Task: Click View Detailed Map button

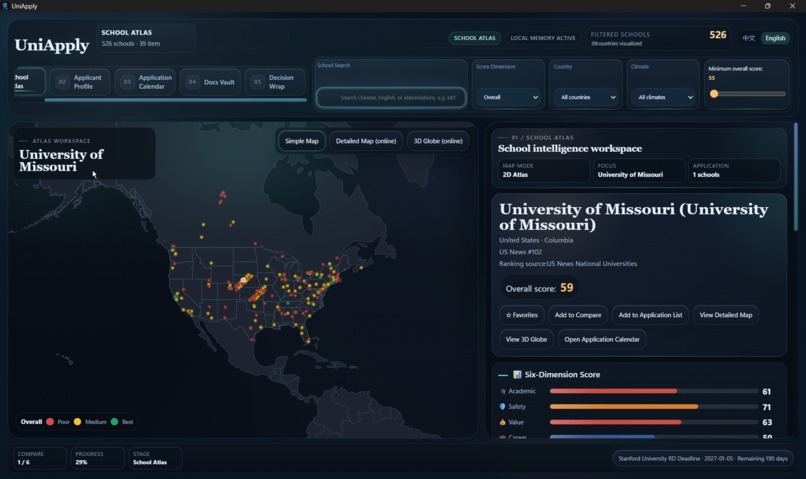Action: [x=725, y=315]
